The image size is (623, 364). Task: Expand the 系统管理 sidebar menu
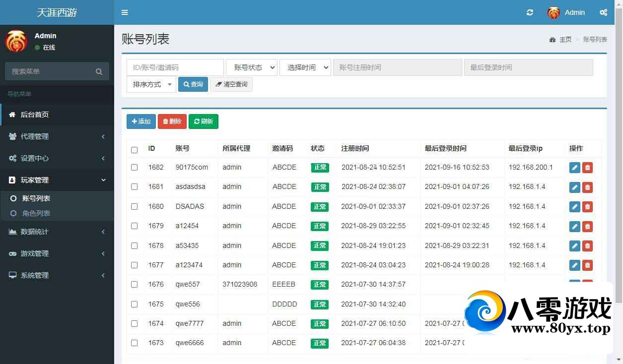57,275
